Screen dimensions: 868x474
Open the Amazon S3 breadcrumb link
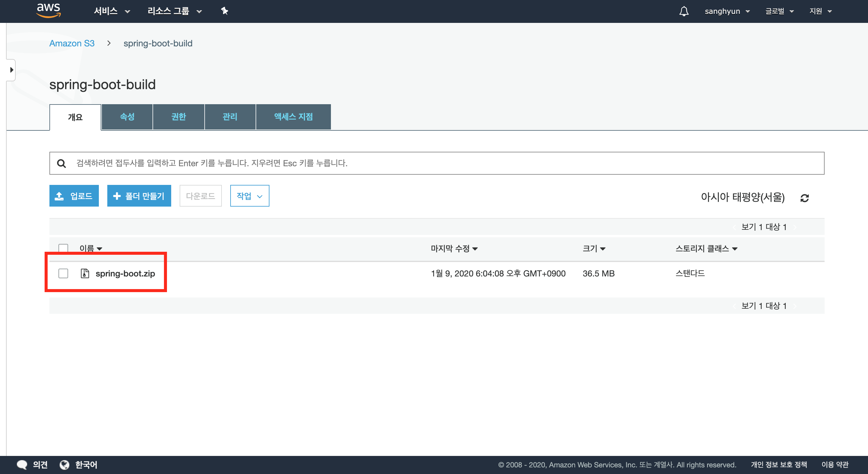click(x=72, y=43)
